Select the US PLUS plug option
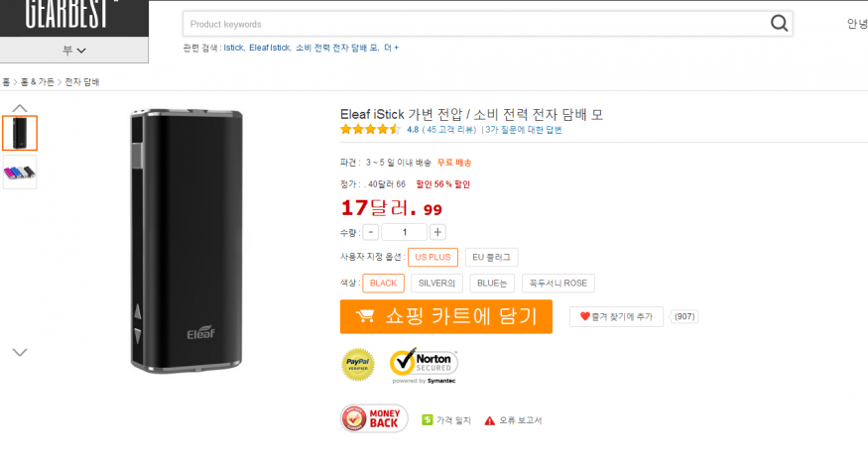This screenshot has height=460, width=868. click(x=433, y=257)
